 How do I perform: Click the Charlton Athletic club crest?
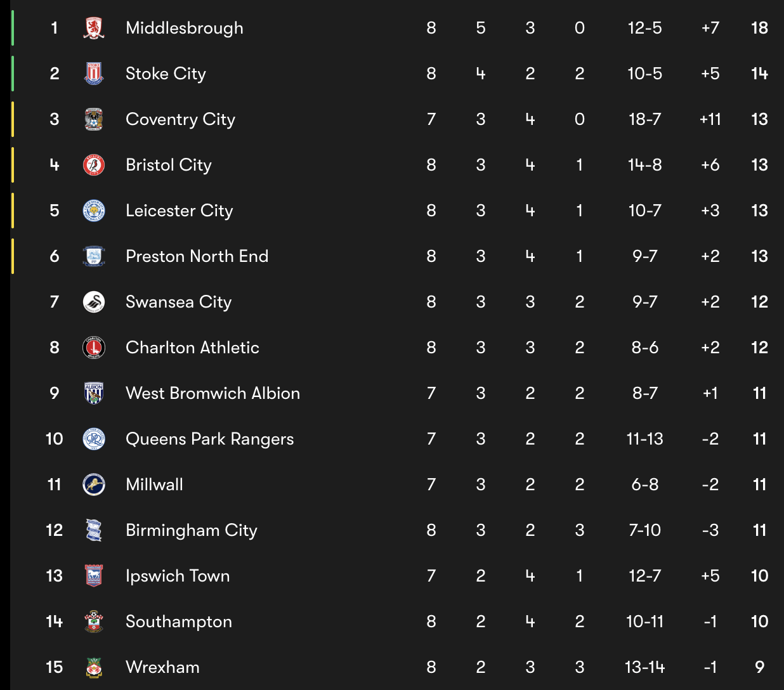coord(94,348)
